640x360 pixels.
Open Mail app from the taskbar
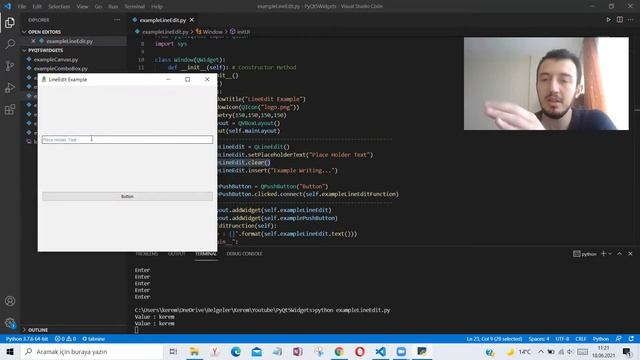click(x=256, y=351)
